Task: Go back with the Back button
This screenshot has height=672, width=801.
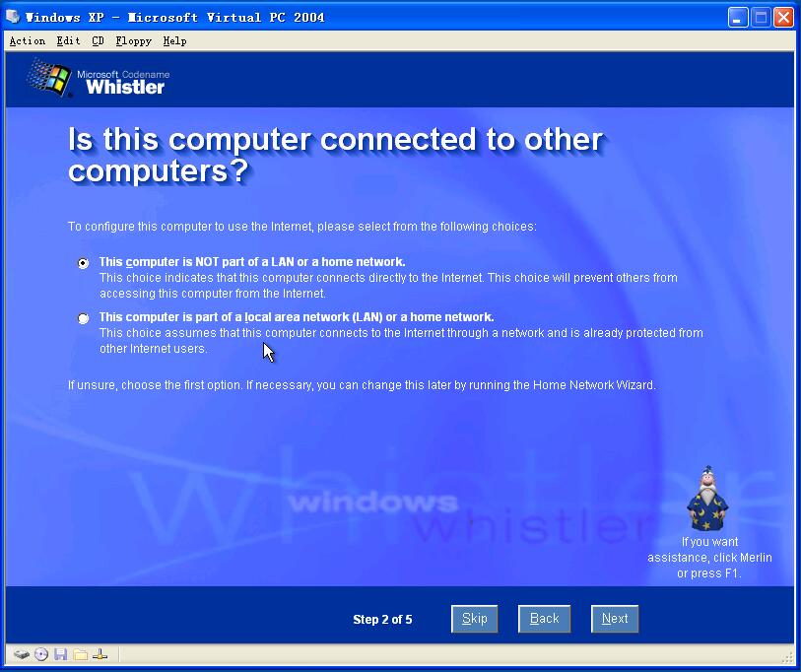Action: (544, 619)
